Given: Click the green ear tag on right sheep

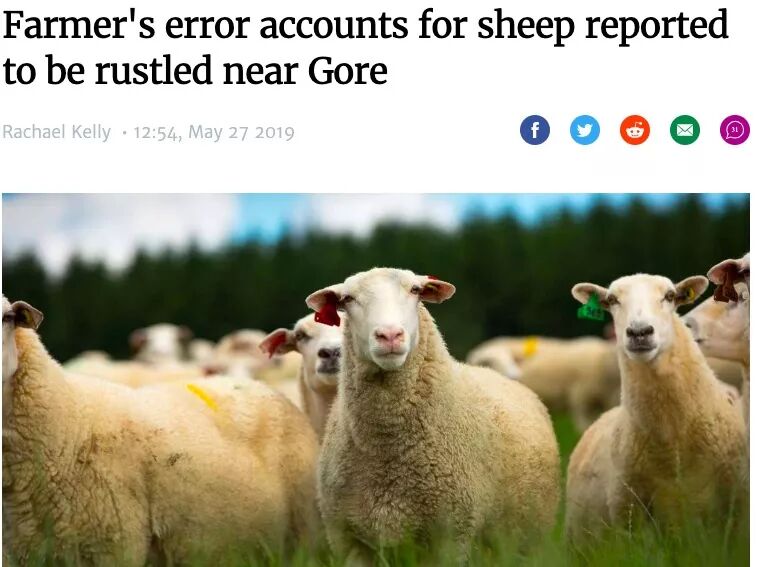Looking at the screenshot, I should tap(591, 309).
